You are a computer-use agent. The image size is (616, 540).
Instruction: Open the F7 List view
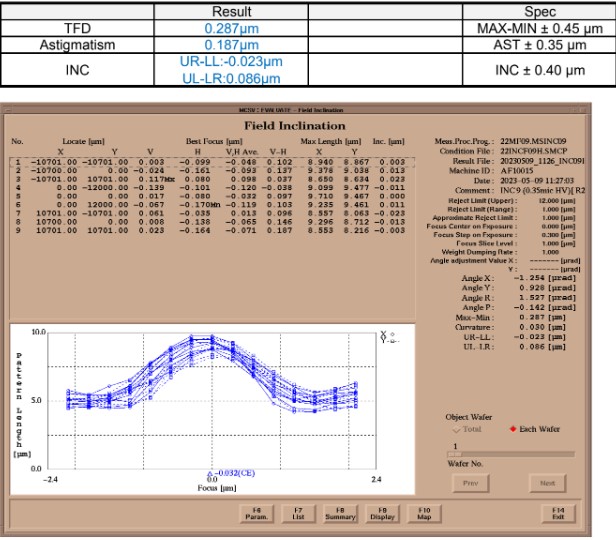pos(298,513)
